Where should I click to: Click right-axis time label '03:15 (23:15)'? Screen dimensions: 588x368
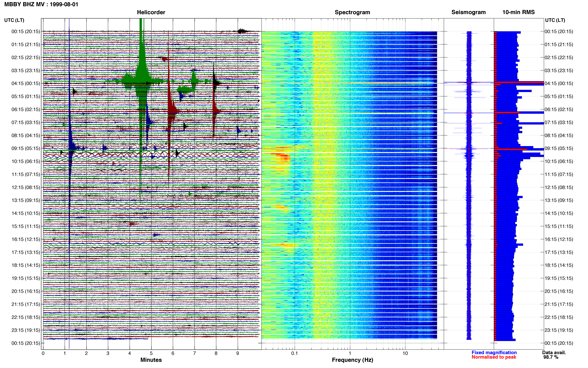tap(559, 71)
